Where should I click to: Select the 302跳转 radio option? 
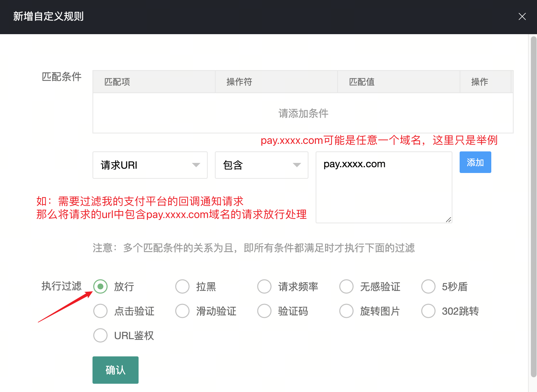click(x=428, y=311)
